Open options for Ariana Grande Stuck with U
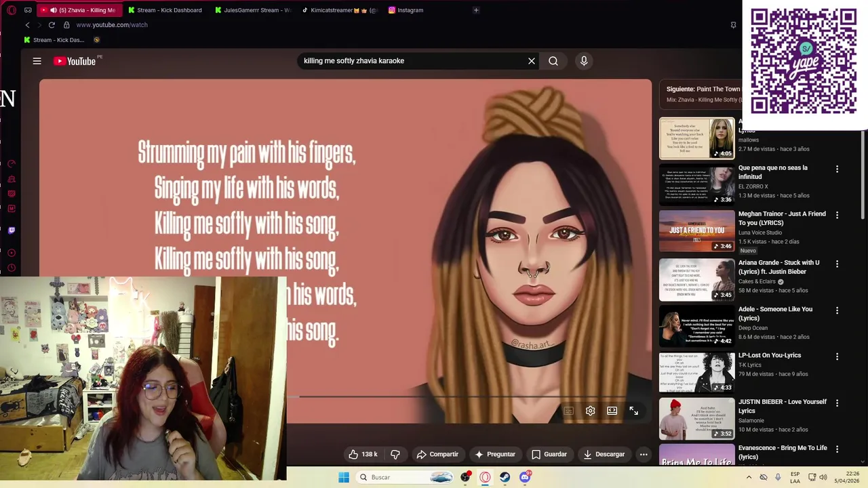This screenshot has height=488, width=868. coord(837,264)
